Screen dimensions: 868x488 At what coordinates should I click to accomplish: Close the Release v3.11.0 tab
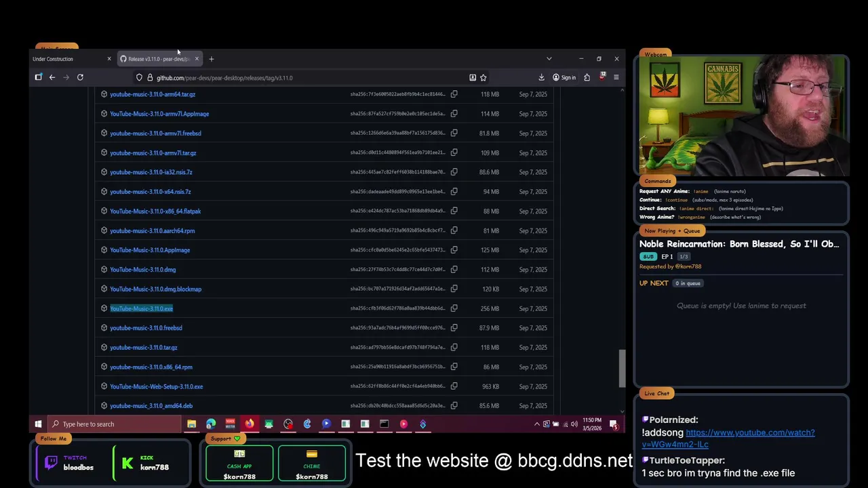(x=197, y=59)
